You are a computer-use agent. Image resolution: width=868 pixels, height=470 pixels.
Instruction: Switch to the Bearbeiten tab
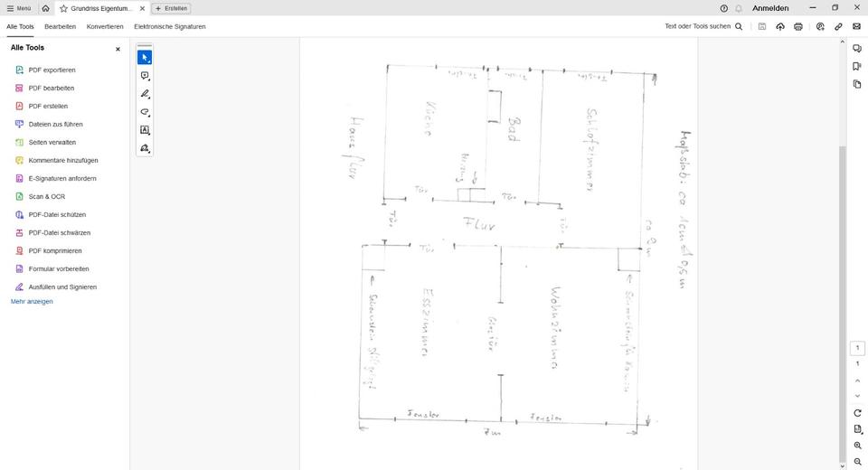(60, 27)
